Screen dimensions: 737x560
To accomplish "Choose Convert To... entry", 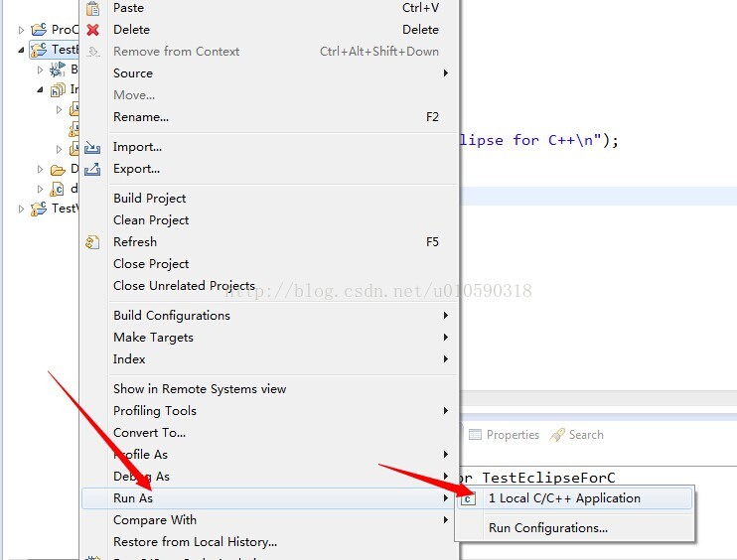I will [269, 433].
